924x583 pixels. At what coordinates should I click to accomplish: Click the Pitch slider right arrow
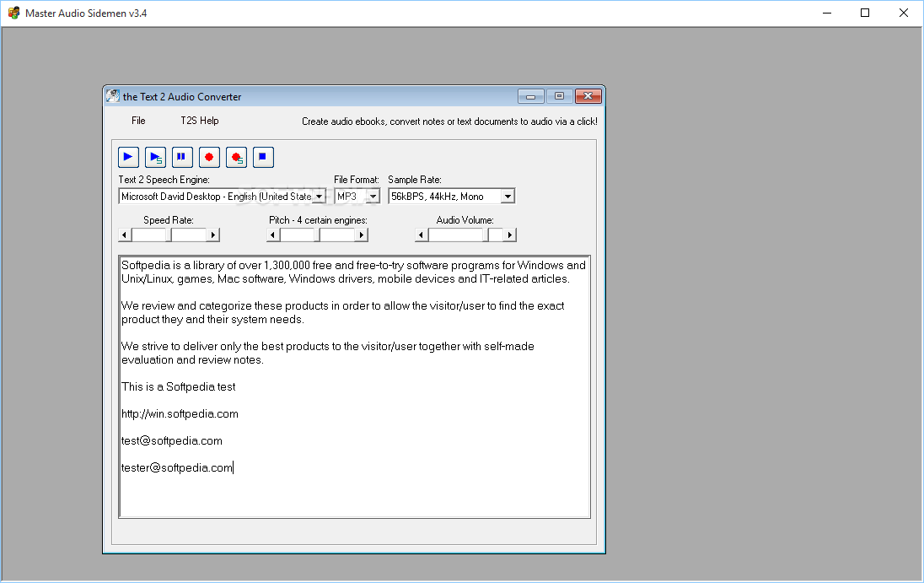point(362,235)
